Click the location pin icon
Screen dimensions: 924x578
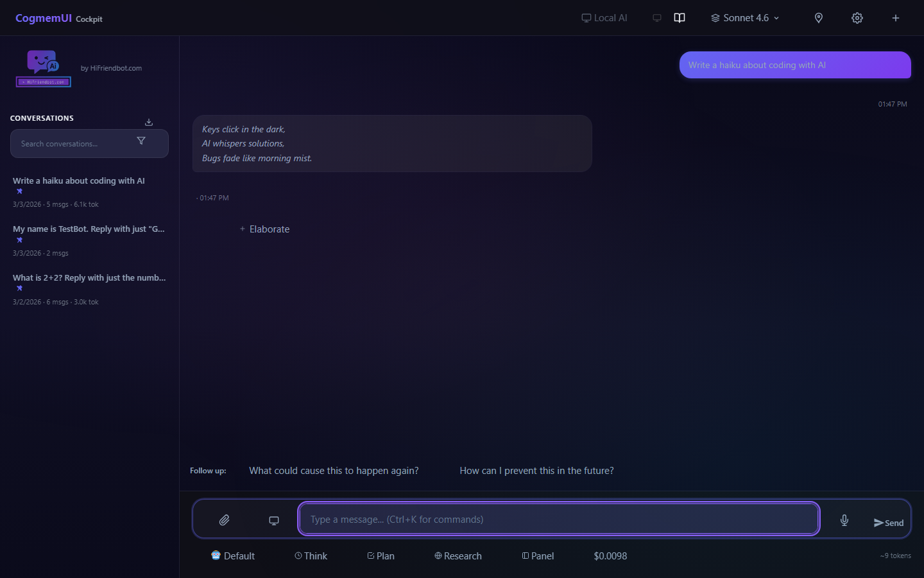click(x=819, y=18)
